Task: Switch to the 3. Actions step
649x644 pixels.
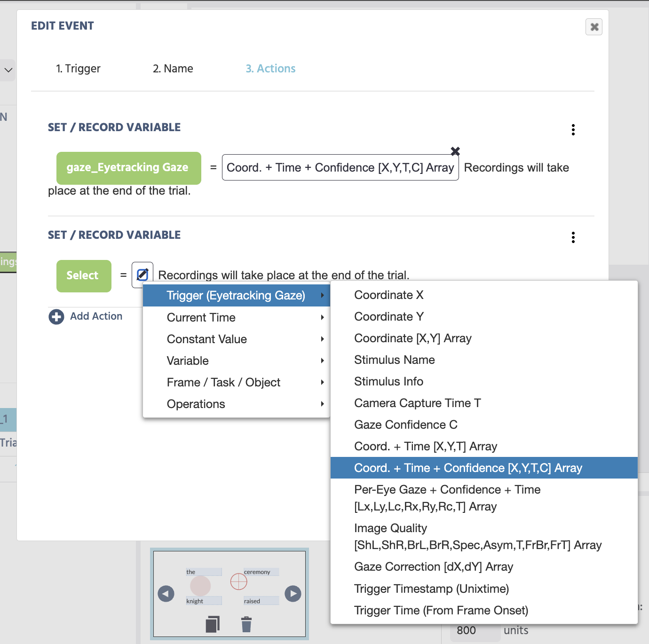Action: coord(270,69)
